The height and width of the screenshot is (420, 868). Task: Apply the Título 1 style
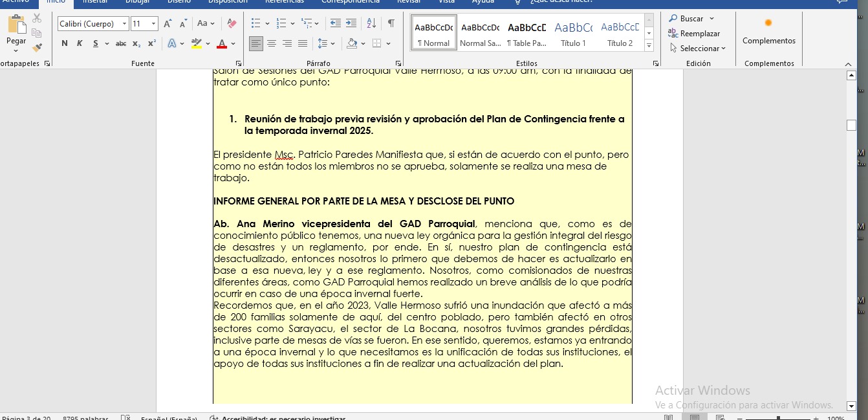[573, 33]
